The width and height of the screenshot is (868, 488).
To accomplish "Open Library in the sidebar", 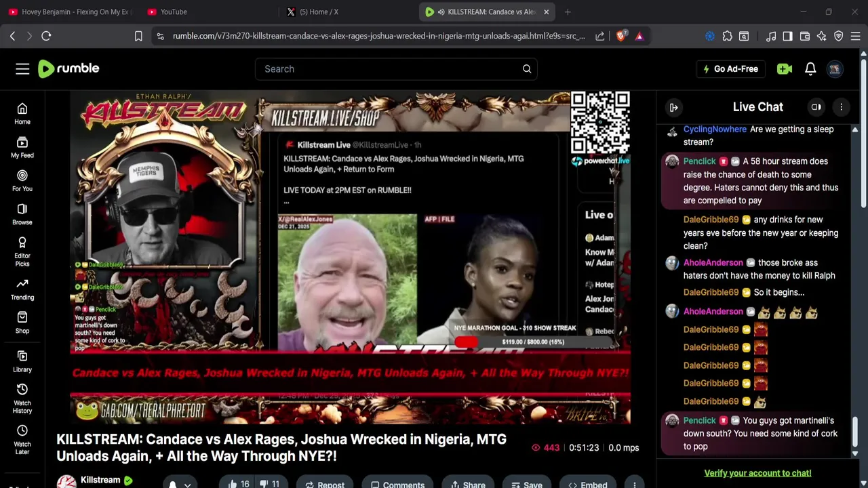I will pyautogui.click(x=22, y=361).
